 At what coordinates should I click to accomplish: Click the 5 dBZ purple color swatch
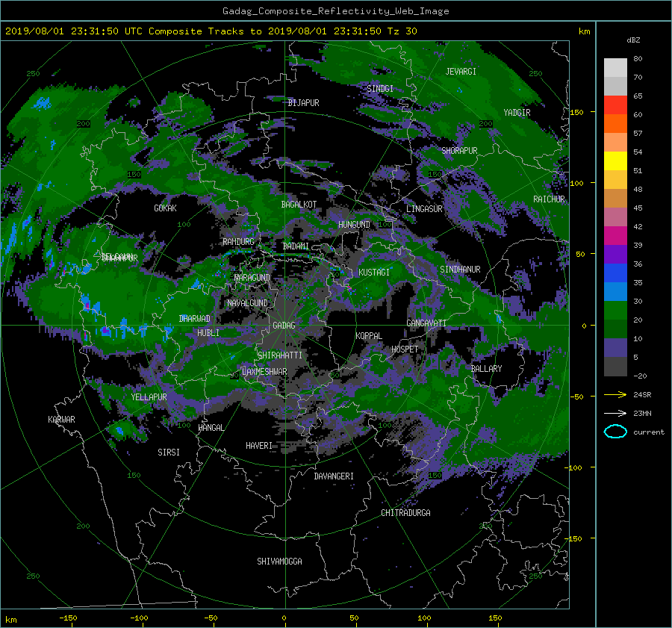(x=615, y=347)
